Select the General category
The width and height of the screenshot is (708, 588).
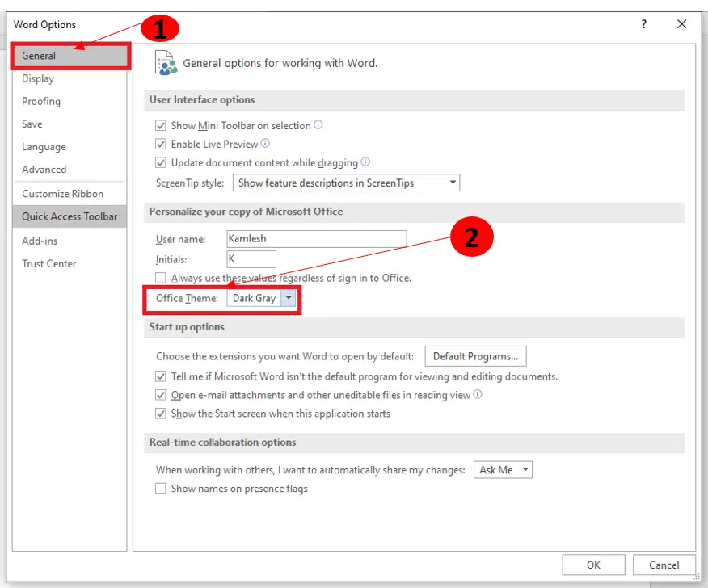pos(70,56)
